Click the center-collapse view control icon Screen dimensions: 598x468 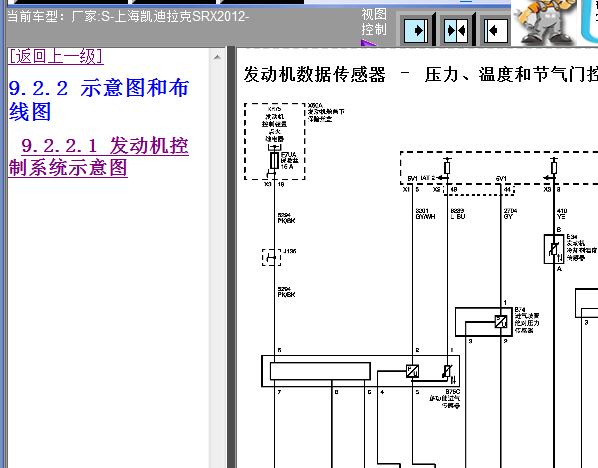tap(456, 30)
